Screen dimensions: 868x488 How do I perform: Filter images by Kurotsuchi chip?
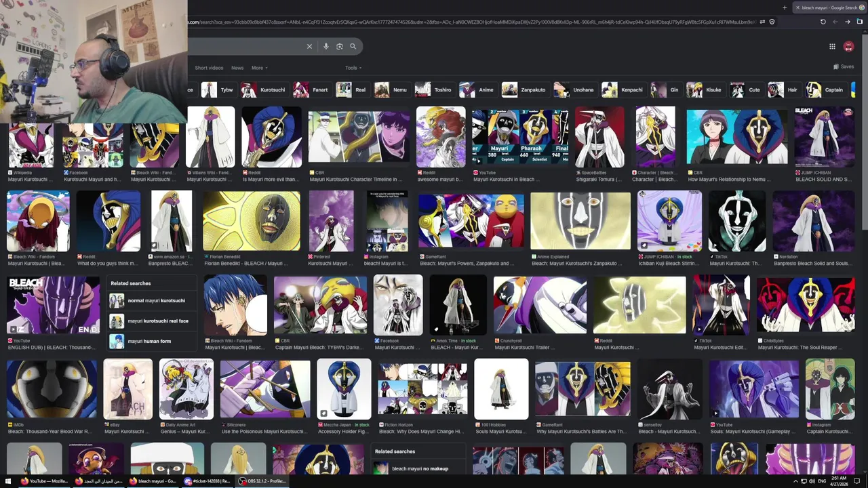pyautogui.click(x=265, y=89)
